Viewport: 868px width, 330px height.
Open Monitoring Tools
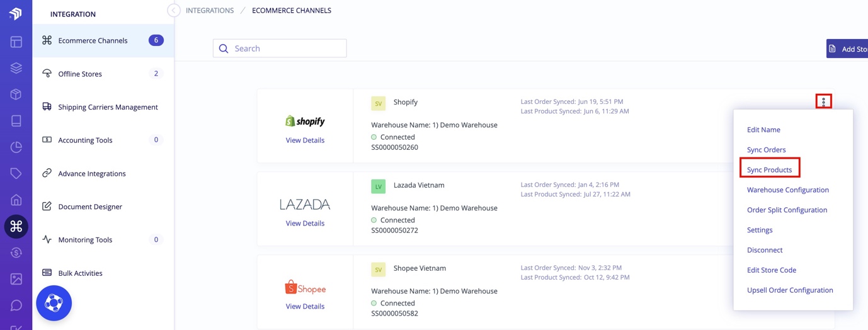103,239
